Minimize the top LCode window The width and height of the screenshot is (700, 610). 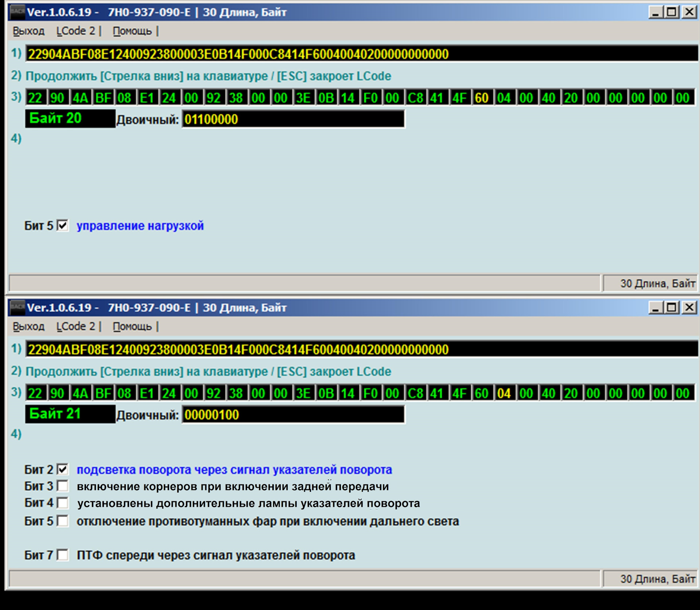(656, 12)
